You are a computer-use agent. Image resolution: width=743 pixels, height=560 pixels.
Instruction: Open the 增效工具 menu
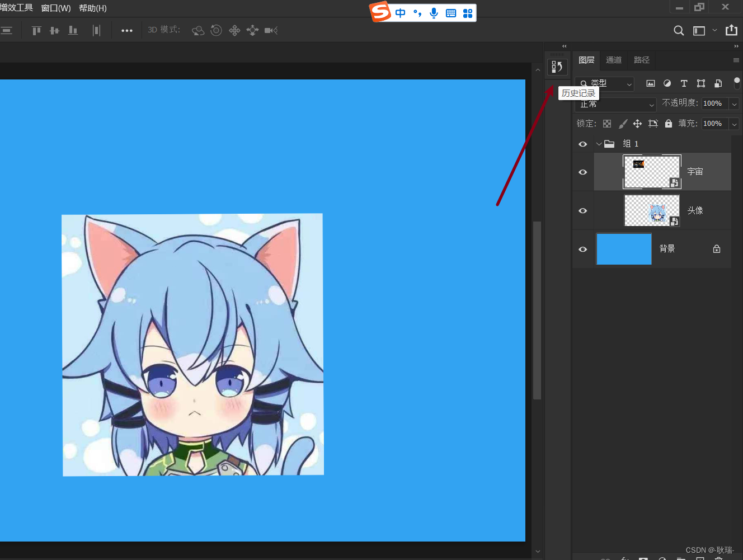click(16, 8)
